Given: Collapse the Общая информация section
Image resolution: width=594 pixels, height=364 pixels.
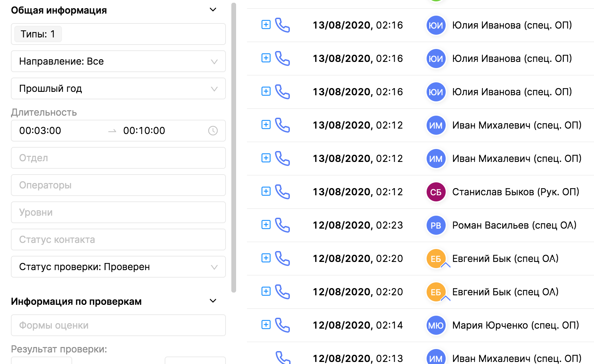Looking at the screenshot, I should (213, 10).
